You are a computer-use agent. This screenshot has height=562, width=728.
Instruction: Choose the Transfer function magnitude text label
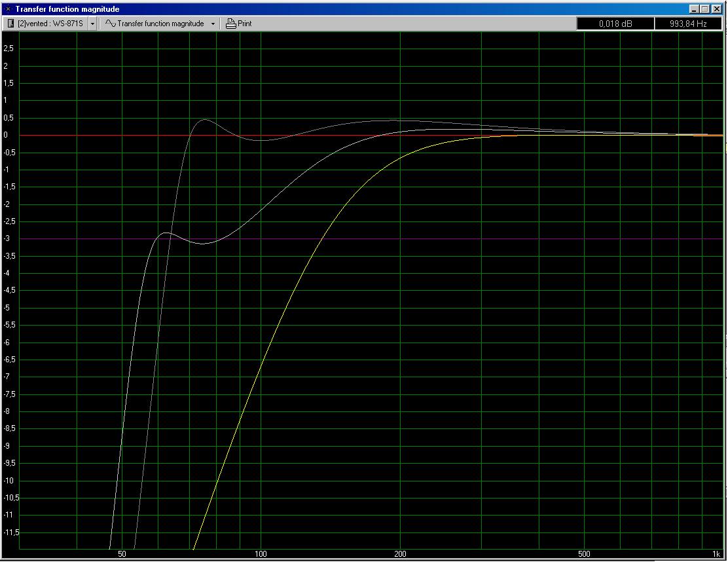[160, 24]
